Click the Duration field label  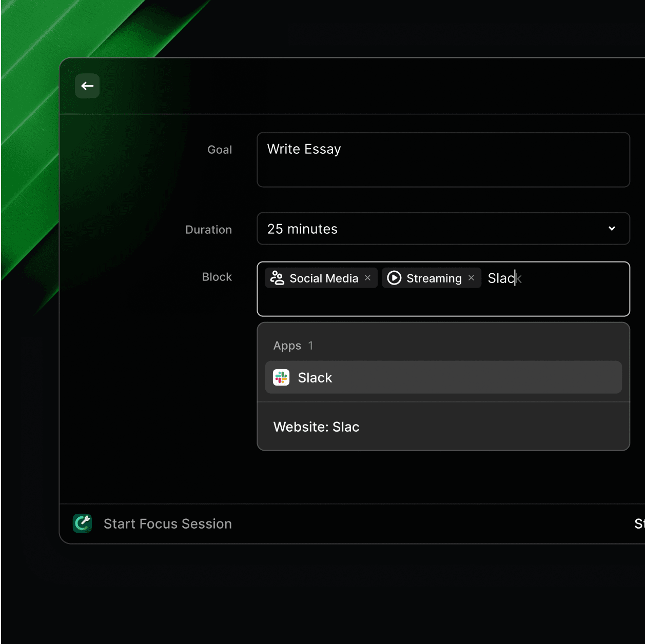(208, 230)
